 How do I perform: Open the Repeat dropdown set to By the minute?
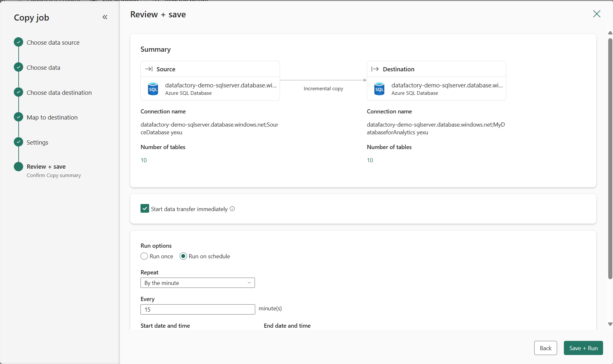(197, 283)
